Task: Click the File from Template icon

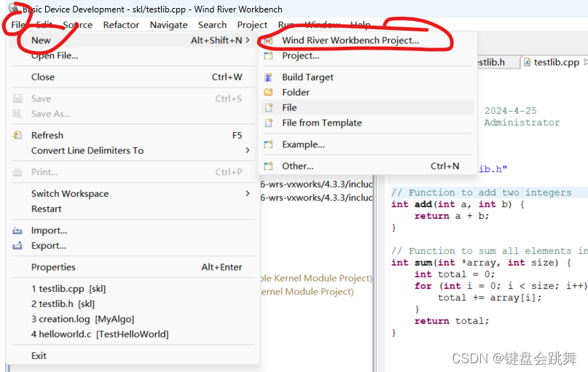Action: click(269, 123)
